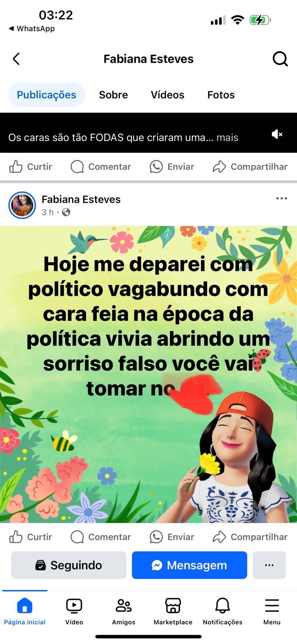The width and height of the screenshot is (297, 644).
Task: Share the flower post with Compartilhar
Action: [x=250, y=537]
